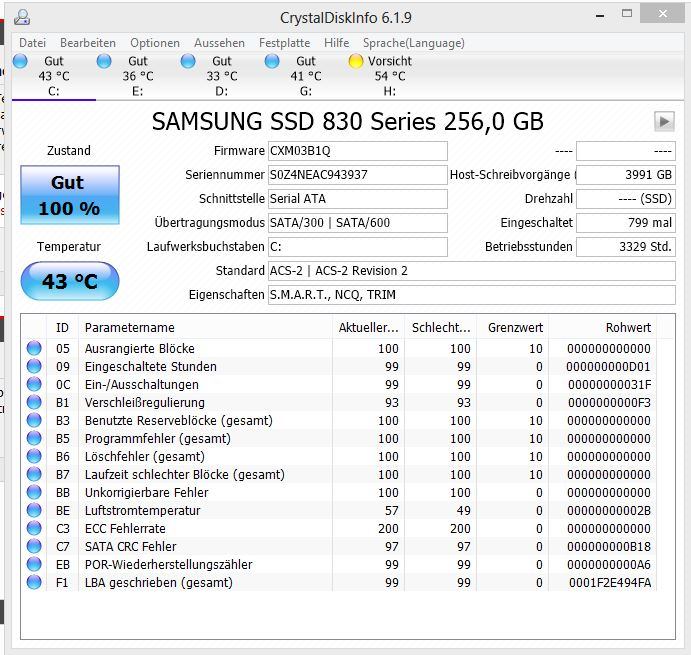Screen dimensions: 691x655
Task: Click the Standard field ACS-2 Revision 2
Action: pos(472,271)
